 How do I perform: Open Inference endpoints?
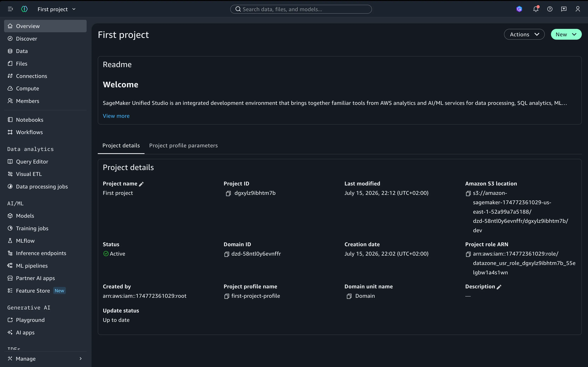pos(45,253)
